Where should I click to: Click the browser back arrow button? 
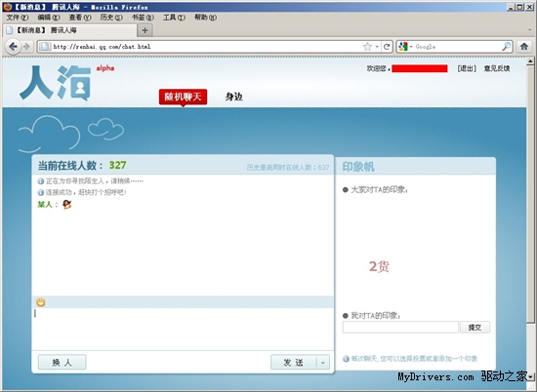pos(13,46)
